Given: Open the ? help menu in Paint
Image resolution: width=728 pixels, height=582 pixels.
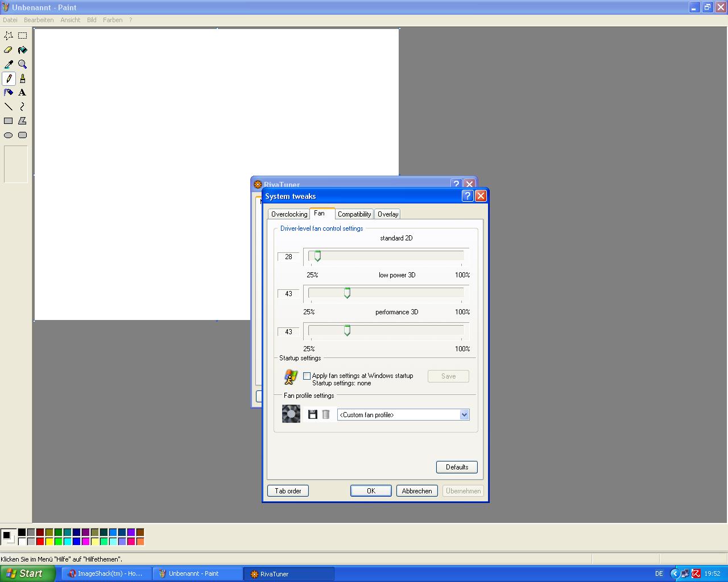Looking at the screenshot, I should pos(130,20).
